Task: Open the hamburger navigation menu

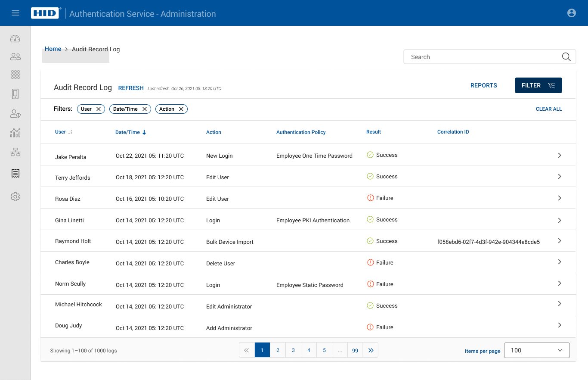Action: pos(15,13)
